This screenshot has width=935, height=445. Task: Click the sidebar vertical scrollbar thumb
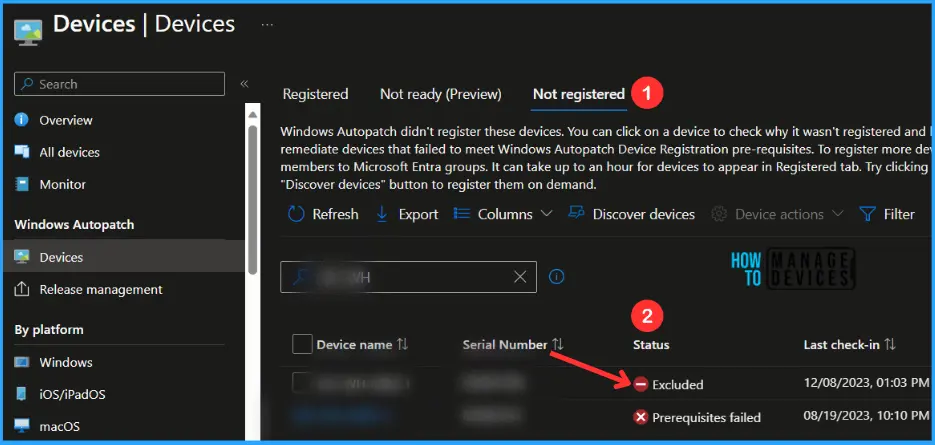pos(253,200)
